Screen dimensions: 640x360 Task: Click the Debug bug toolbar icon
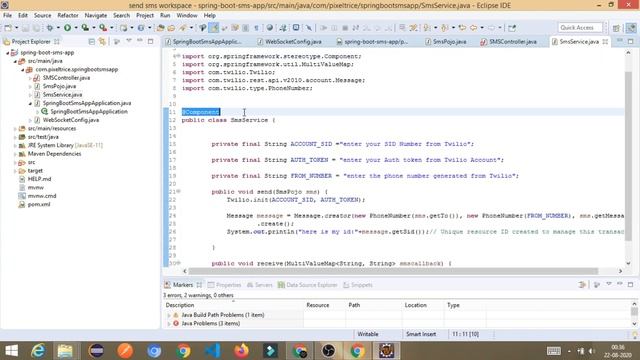pyautogui.click(x=50, y=28)
